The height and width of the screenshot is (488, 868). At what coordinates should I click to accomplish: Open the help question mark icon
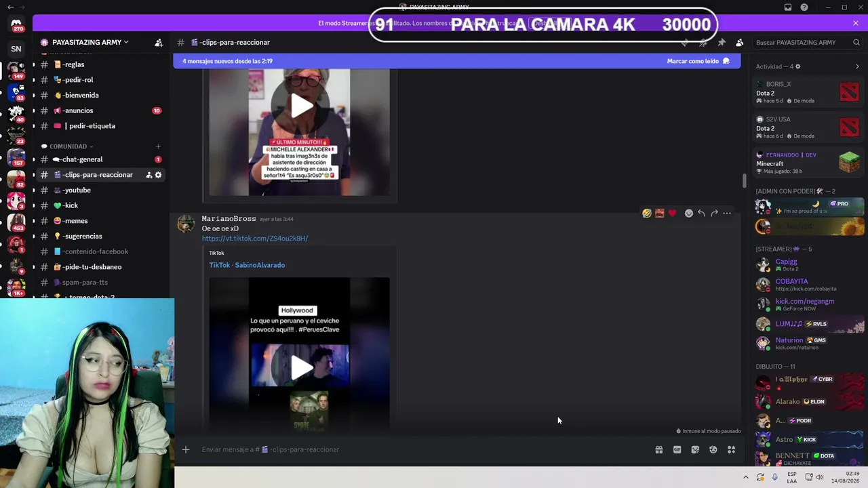click(804, 7)
